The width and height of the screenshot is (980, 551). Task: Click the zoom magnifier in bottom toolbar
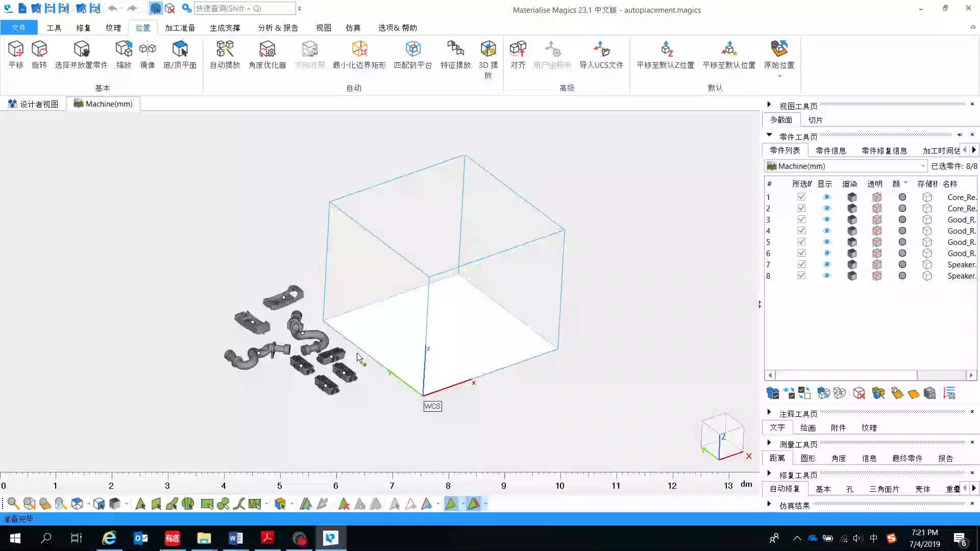[13, 504]
